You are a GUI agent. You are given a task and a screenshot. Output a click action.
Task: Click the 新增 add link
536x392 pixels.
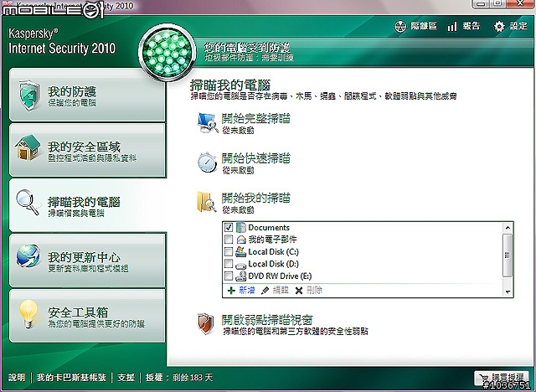pos(247,291)
